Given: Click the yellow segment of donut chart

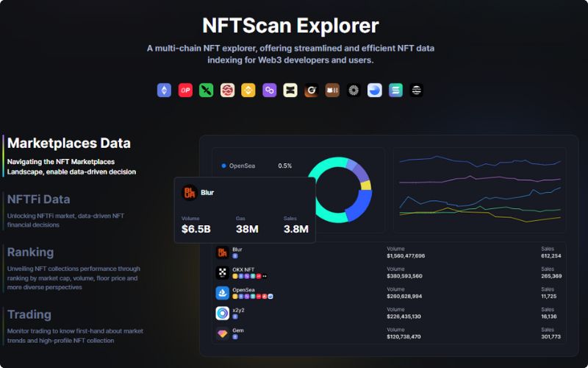Looking at the screenshot, I should click(x=366, y=185).
